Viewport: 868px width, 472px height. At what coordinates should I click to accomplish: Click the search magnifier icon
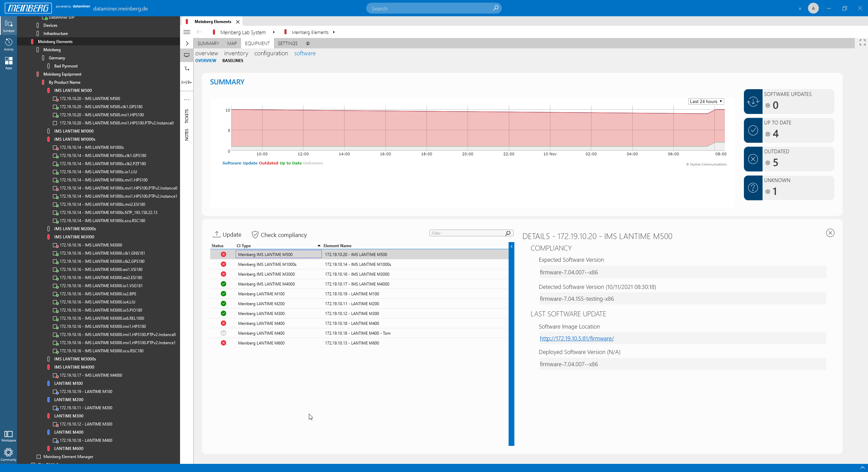coord(496,8)
